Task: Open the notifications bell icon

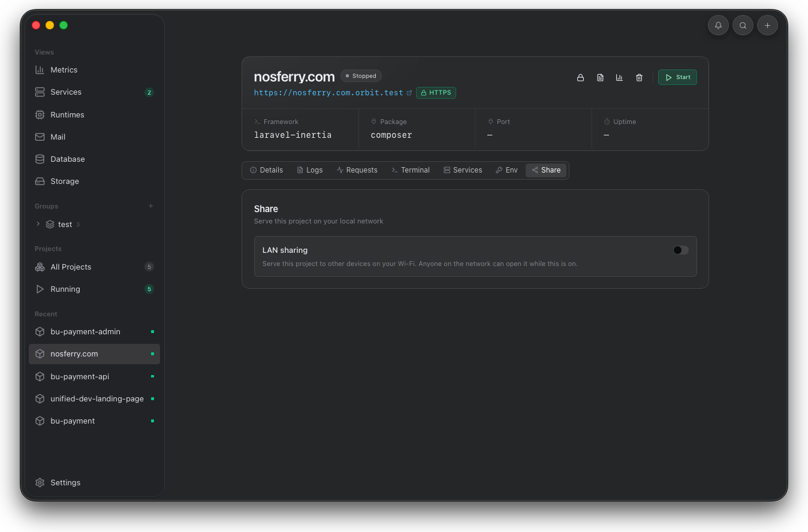Action: (x=718, y=25)
